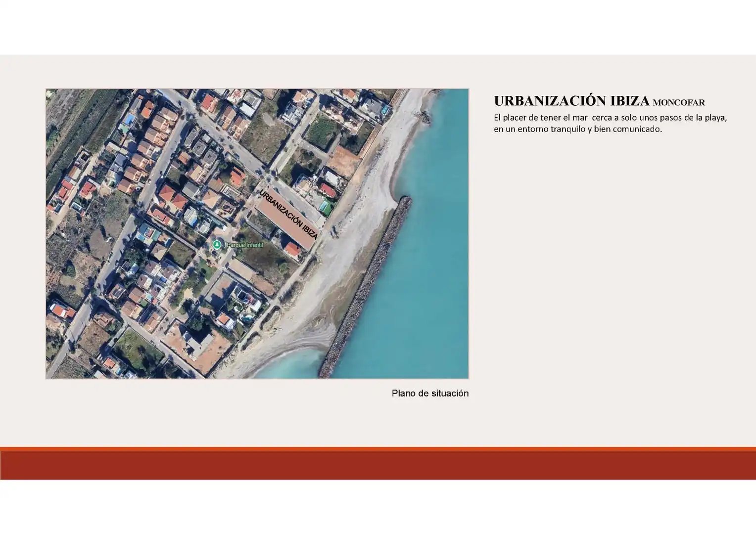Click the green Parque Infantil map pin
The width and height of the screenshot is (756, 534).
click(216, 245)
